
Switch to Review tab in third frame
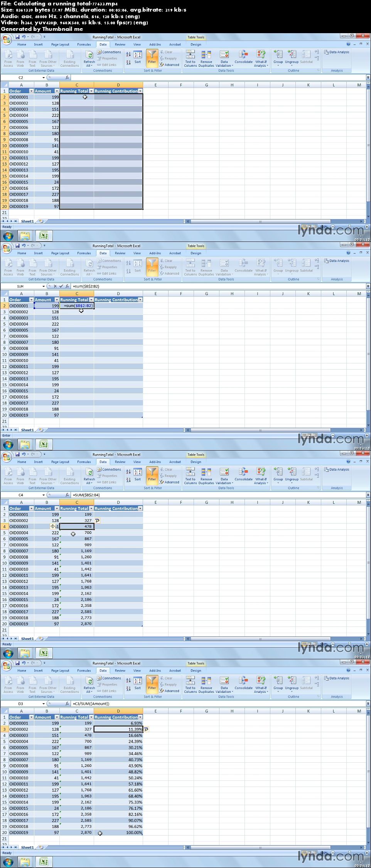pyautogui.click(x=120, y=462)
